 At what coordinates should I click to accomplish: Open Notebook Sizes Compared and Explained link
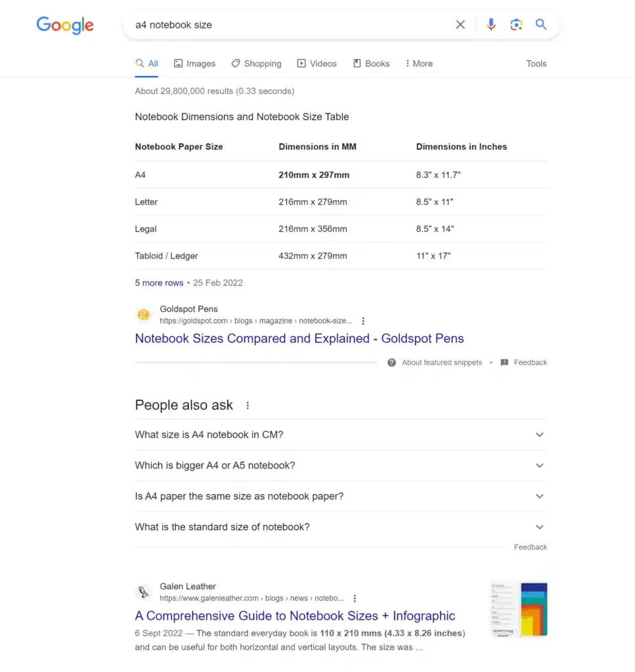pos(299,339)
